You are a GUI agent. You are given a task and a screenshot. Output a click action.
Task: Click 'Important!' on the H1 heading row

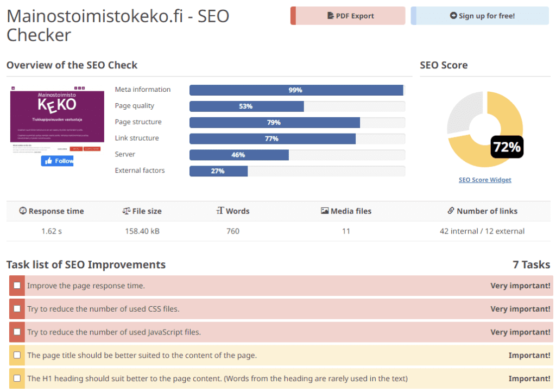pos(529,378)
